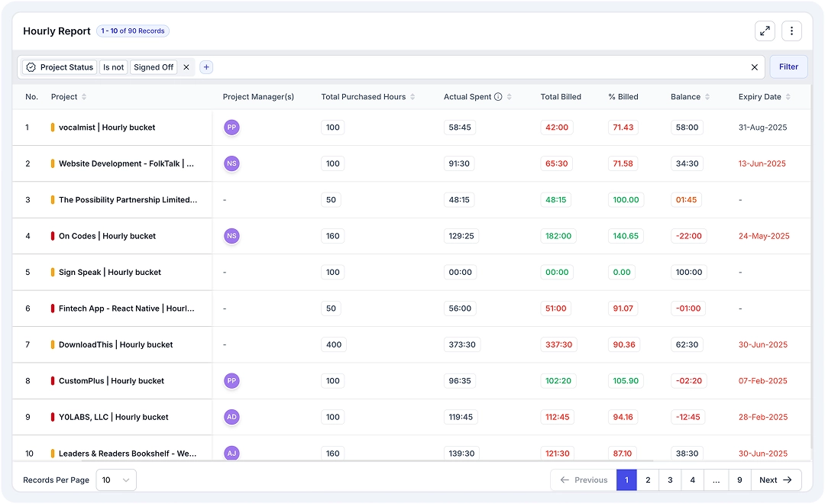Open vocalmist hourly bucket project
Viewport: 825px width, 504px height.
point(107,128)
